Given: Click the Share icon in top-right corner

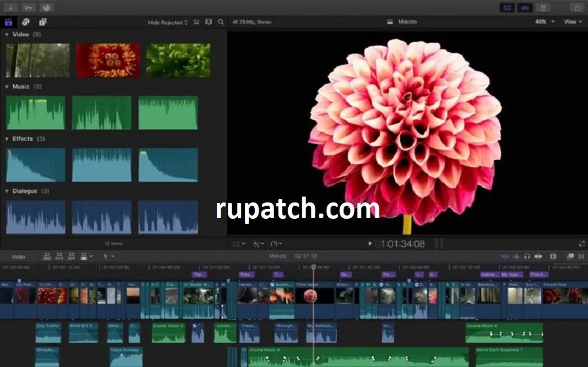Looking at the screenshot, I should tap(577, 7).
